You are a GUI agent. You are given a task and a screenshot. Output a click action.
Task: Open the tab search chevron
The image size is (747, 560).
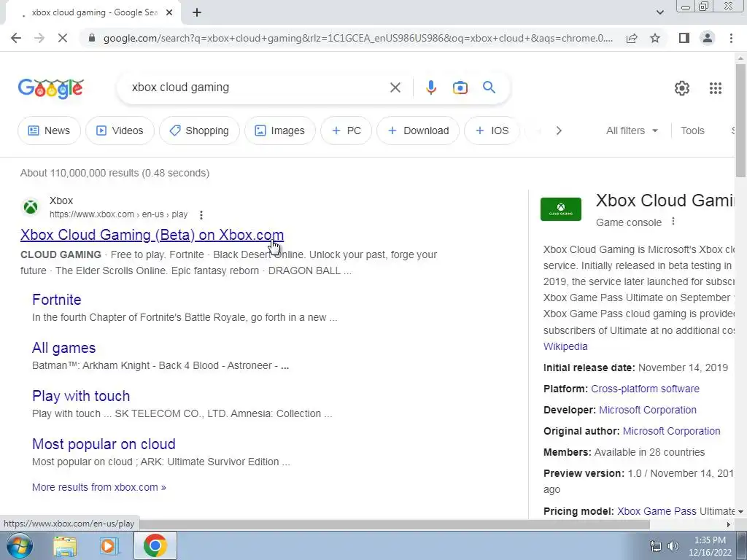click(659, 12)
